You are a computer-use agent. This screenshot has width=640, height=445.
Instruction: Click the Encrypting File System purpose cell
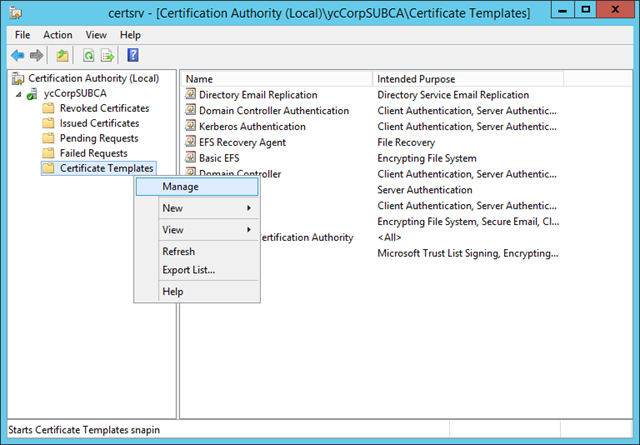(x=427, y=158)
